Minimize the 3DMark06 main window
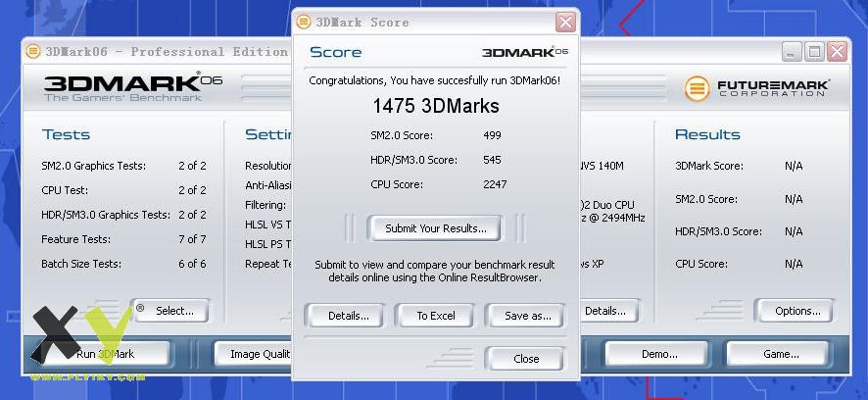The width and height of the screenshot is (868, 400). tap(793, 52)
